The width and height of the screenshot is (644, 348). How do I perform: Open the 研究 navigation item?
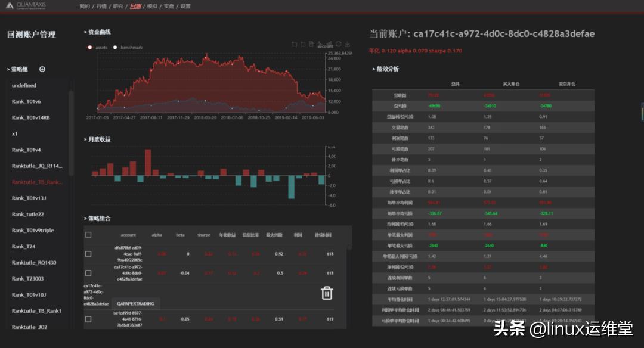pos(118,6)
